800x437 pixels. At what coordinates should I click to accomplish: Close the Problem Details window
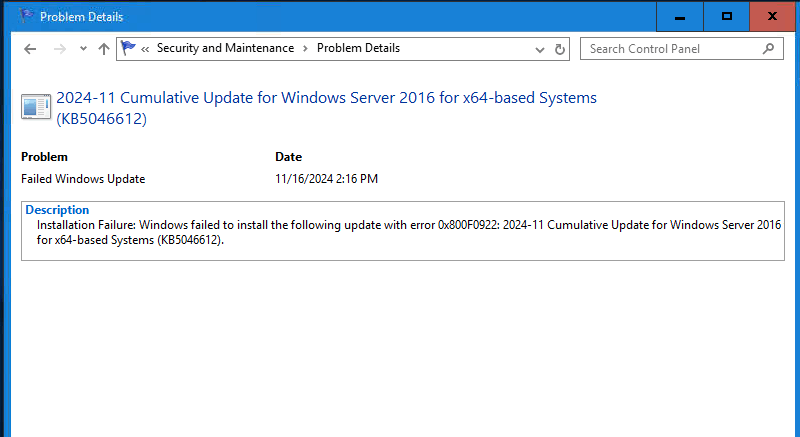772,16
